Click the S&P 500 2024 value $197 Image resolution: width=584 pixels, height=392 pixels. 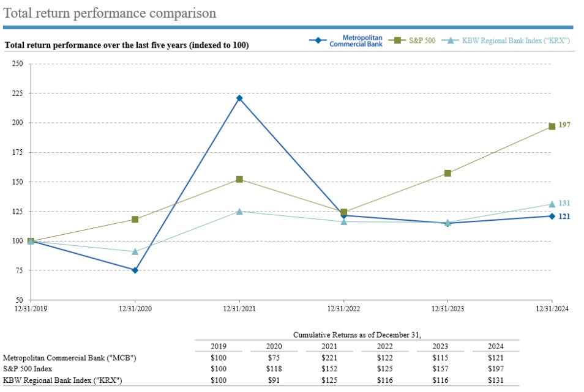[x=496, y=369]
